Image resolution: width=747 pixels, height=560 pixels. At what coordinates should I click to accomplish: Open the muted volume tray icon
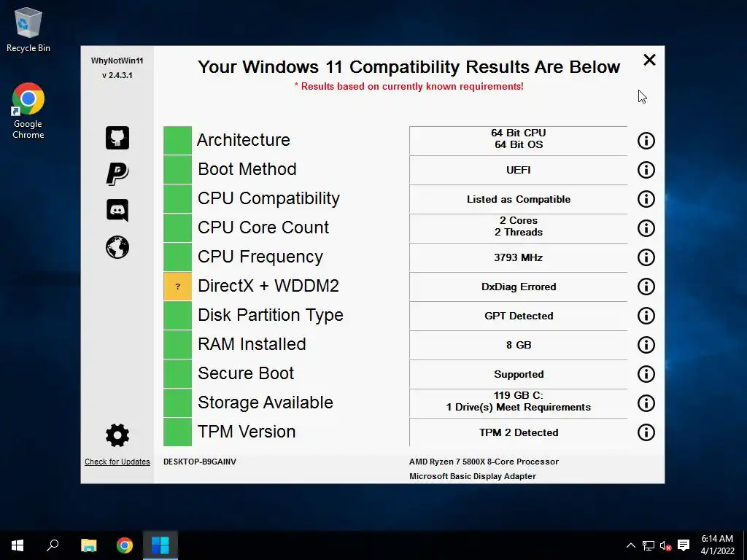(665, 545)
